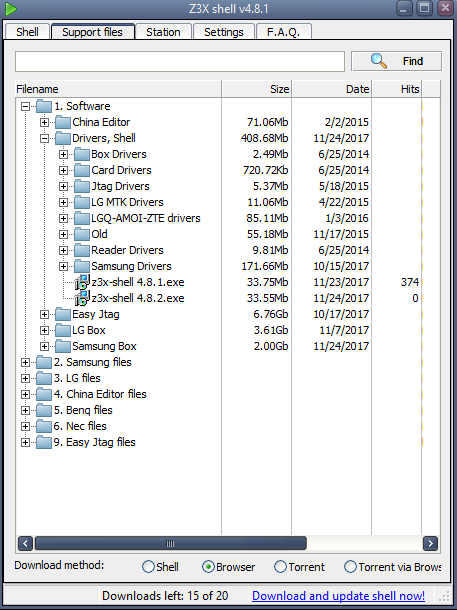This screenshot has height=610, width=457.
Task: Click the 5. Benq files folder icon
Action: pyautogui.click(x=44, y=410)
